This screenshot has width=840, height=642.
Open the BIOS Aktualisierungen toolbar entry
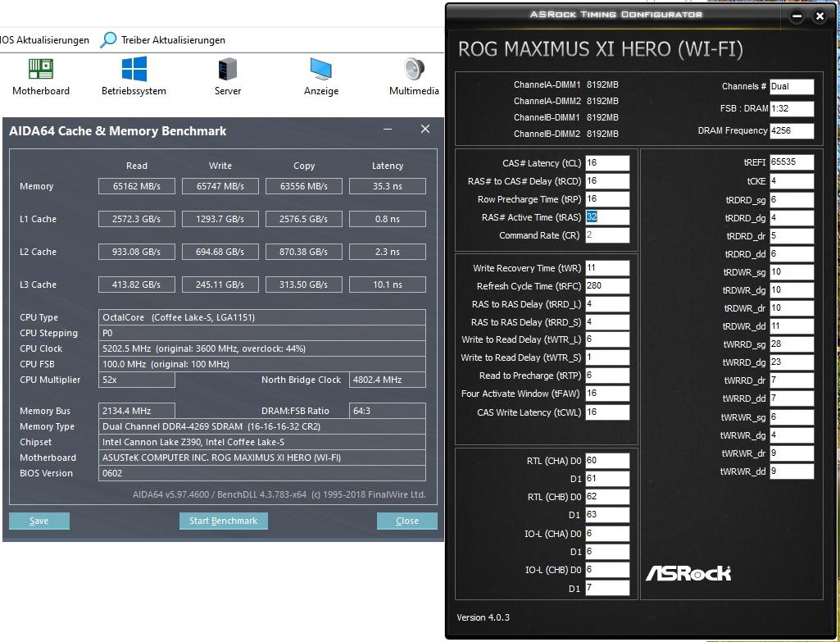(x=44, y=40)
